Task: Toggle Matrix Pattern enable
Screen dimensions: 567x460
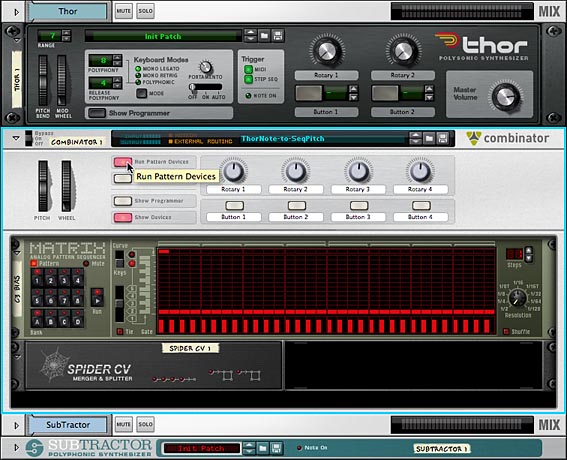Action: pos(34,263)
